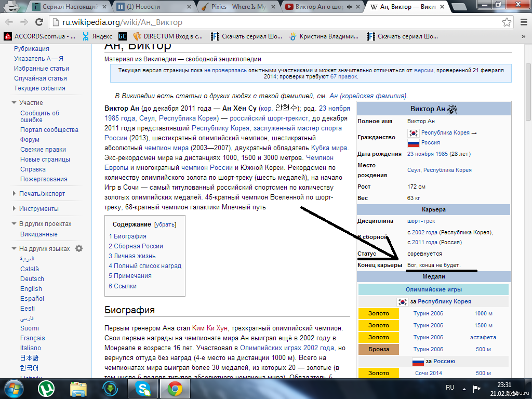Open File Explorer from the taskbar

pos(78,389)
